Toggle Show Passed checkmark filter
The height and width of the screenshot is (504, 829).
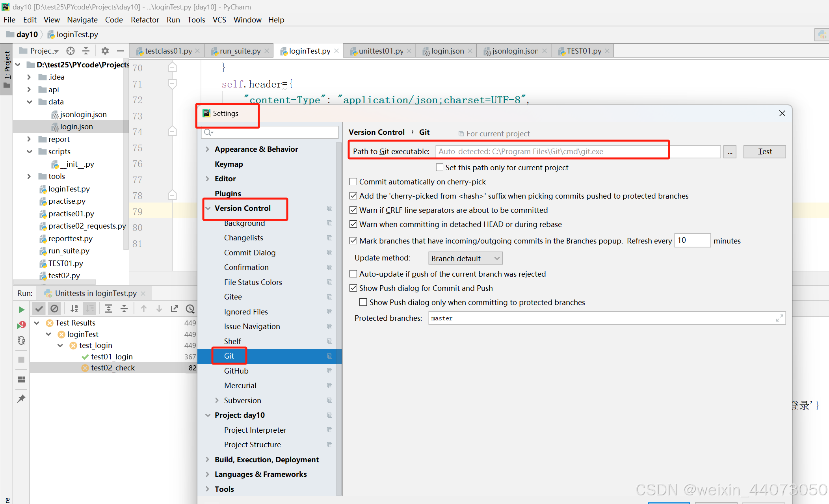point(39,309)
